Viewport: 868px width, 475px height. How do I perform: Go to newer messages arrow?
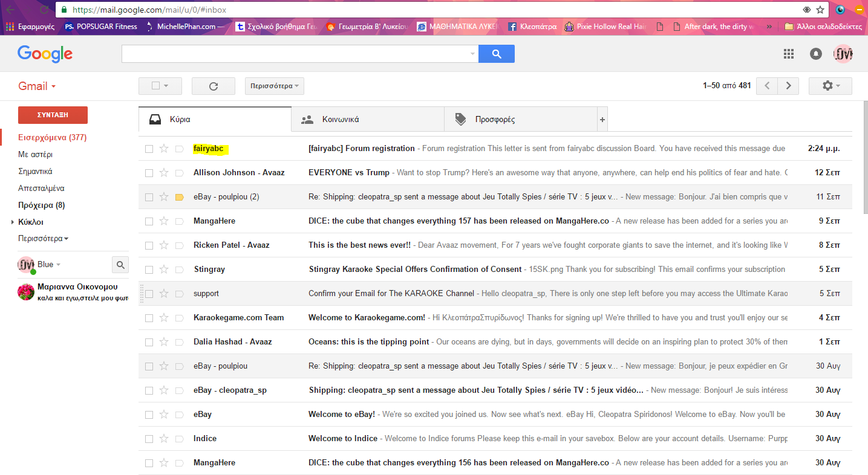point(767,86)
